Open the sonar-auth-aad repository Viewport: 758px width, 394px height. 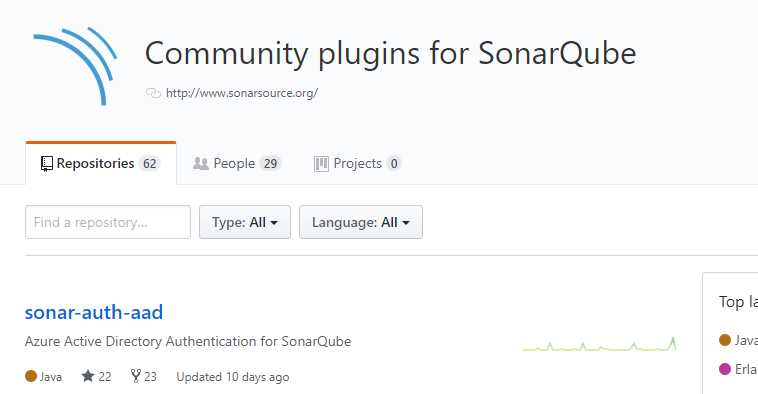(94, 312)
